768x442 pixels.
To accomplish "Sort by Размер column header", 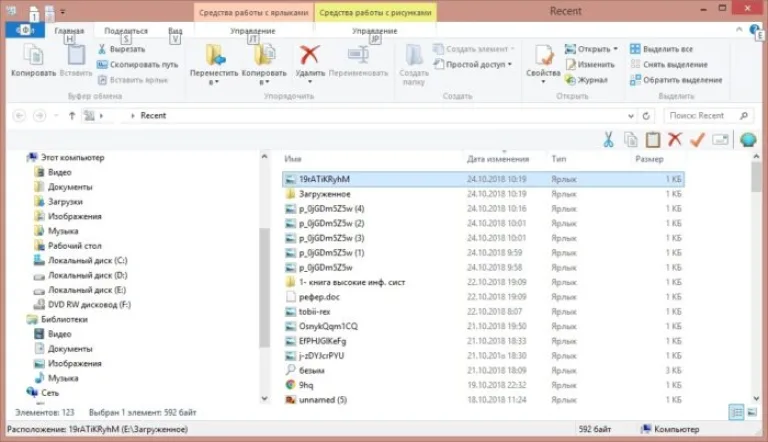I will click(649, 159).
